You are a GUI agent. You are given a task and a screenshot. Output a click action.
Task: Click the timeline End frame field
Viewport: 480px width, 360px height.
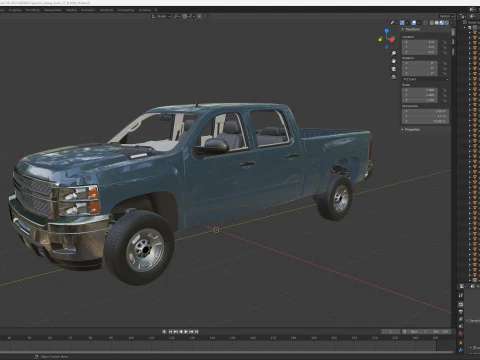440,332
